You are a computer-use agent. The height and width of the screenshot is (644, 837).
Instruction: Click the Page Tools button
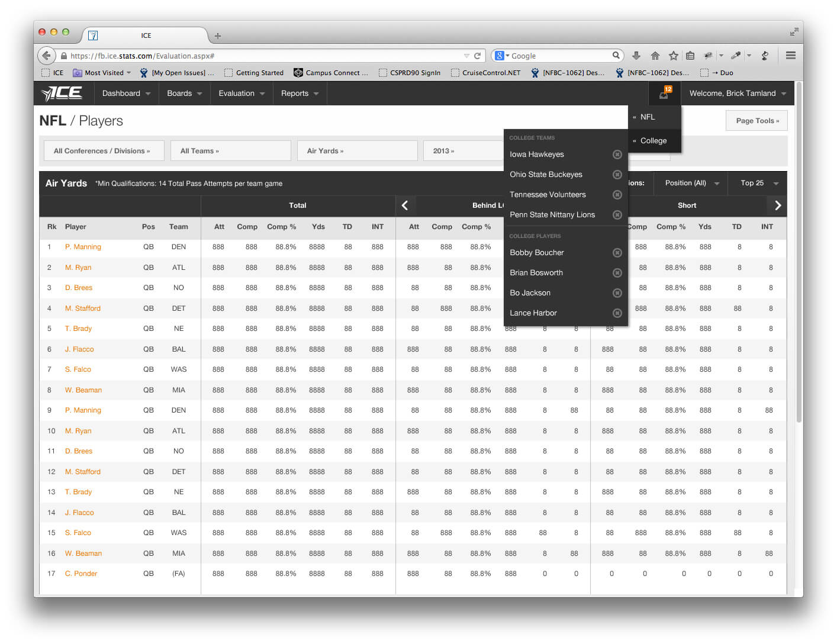click(x=756, y=121)
